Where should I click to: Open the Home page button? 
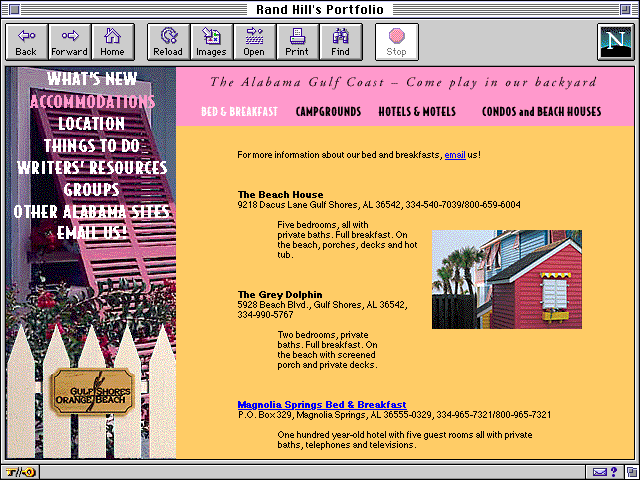click(113, 42)
